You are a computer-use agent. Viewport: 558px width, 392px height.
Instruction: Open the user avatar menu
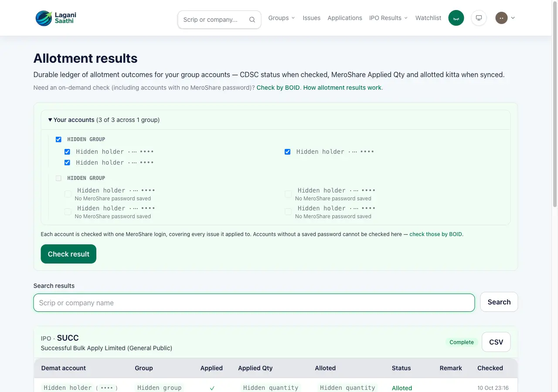click(x=501, y=18)
